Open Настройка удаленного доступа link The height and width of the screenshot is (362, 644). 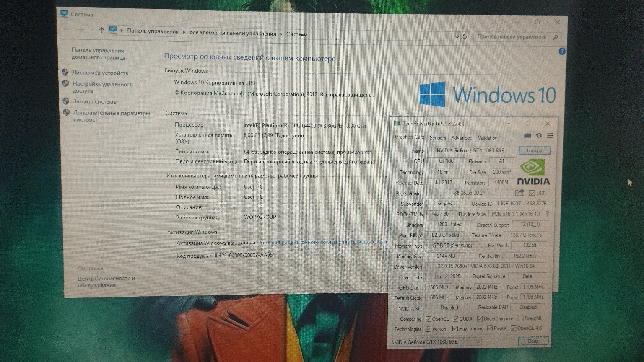pos(103,87)
